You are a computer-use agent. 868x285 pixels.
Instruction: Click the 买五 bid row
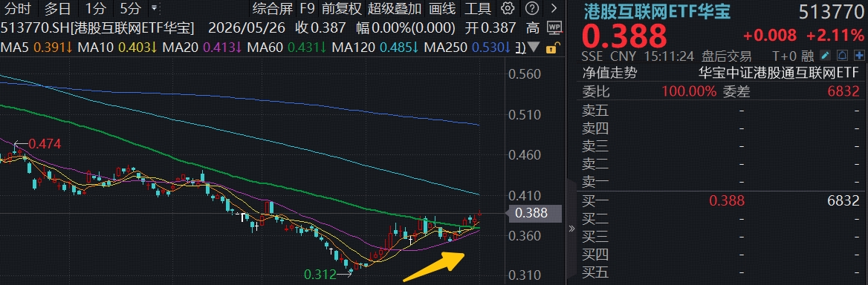tap(721, 272)
